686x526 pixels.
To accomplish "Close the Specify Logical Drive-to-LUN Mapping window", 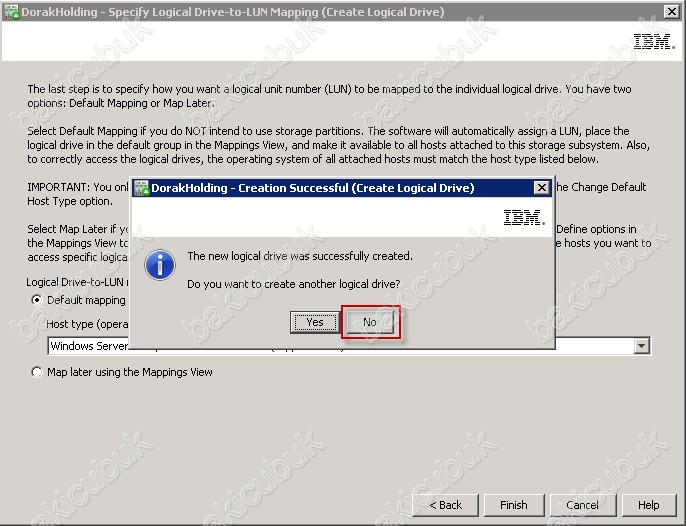I will [672, 11].
